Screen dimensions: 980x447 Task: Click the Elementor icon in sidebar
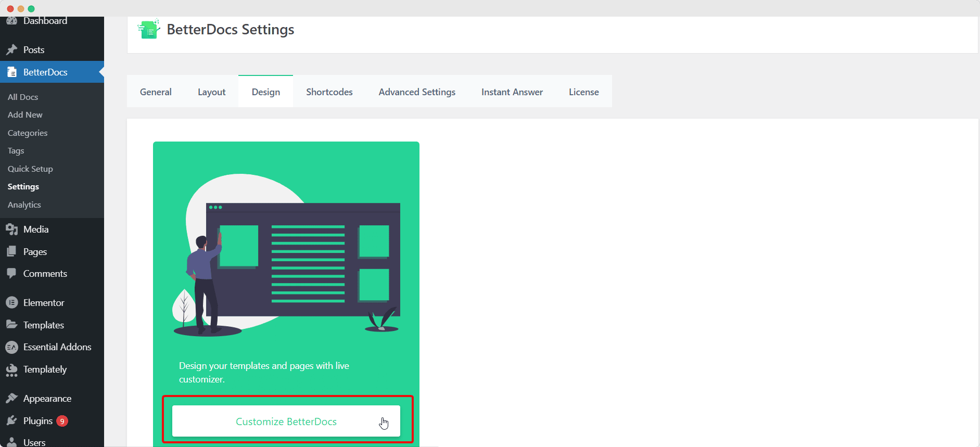(11, 303)
